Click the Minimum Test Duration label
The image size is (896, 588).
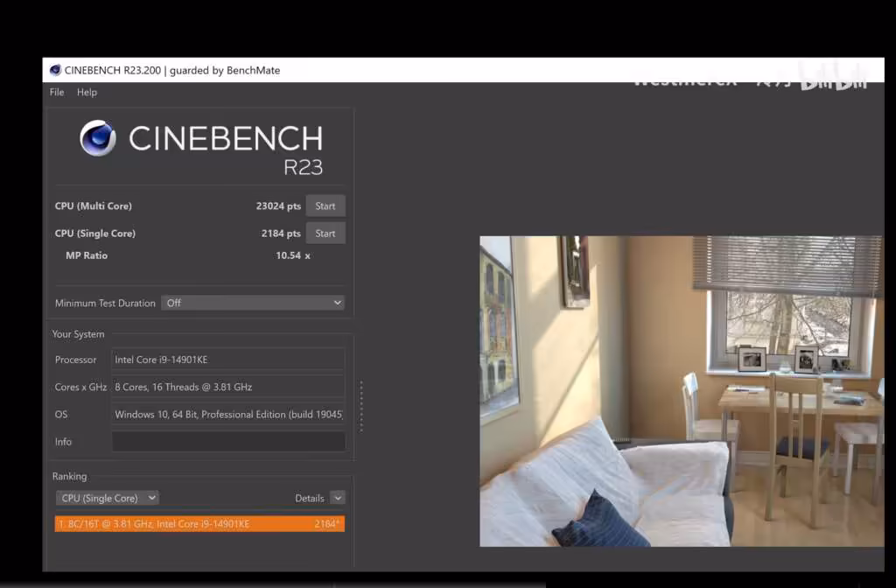tap(105, 304)
